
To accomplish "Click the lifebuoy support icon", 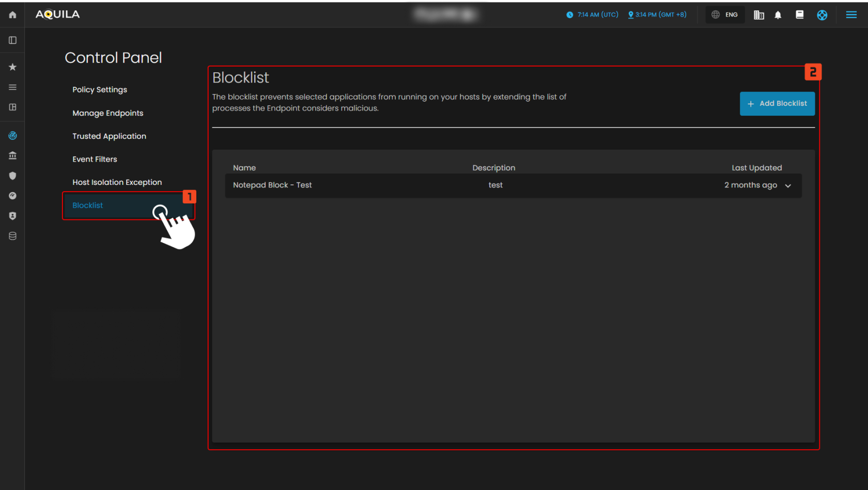I will click(x=822, y=15).
